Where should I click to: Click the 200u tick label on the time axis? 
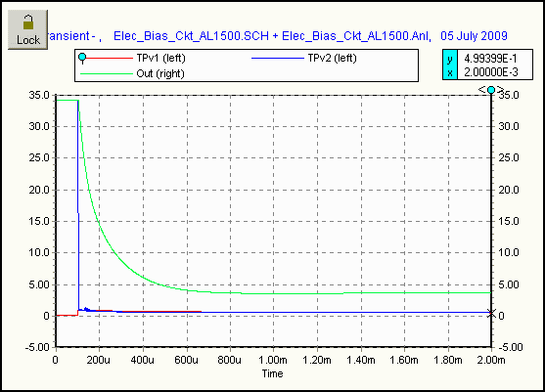point(99,360)
